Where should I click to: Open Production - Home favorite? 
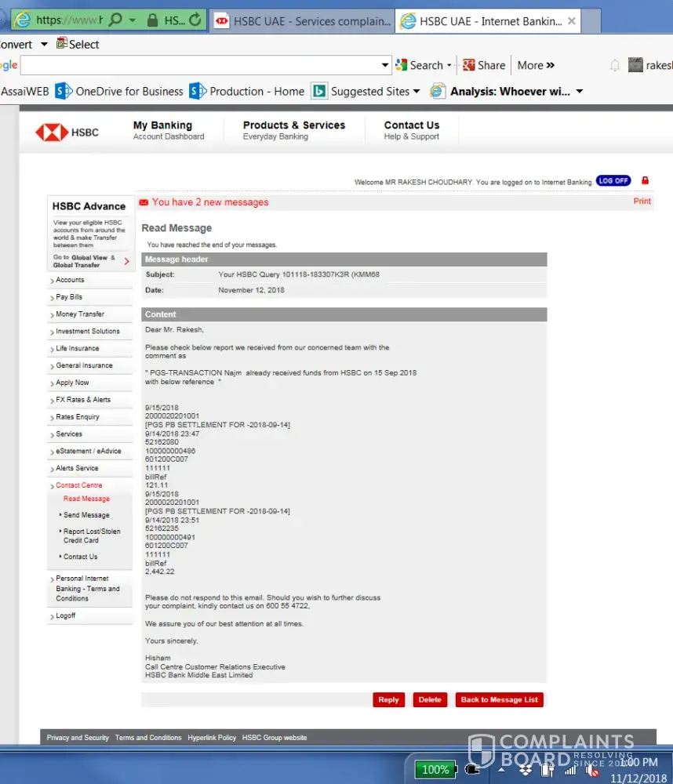point(246,92)
